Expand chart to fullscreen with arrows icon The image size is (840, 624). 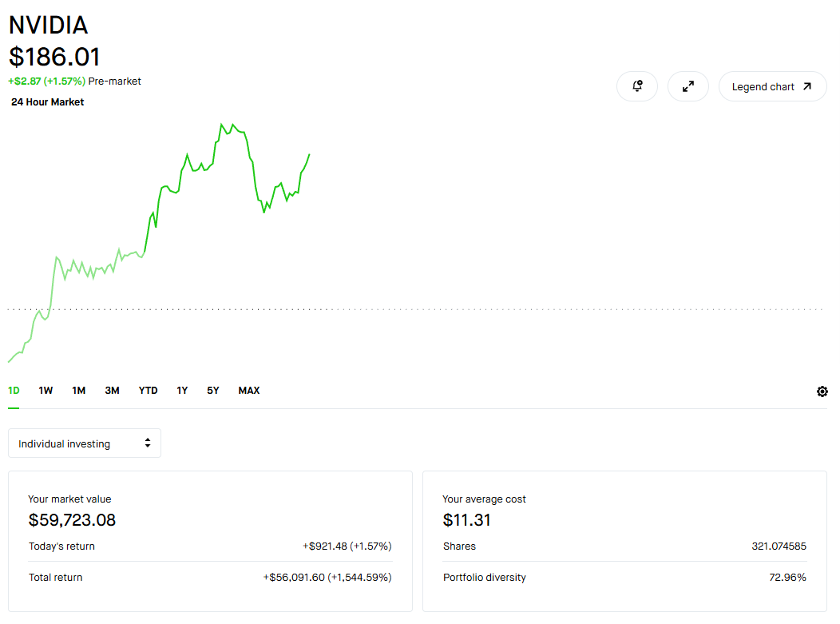687,86
